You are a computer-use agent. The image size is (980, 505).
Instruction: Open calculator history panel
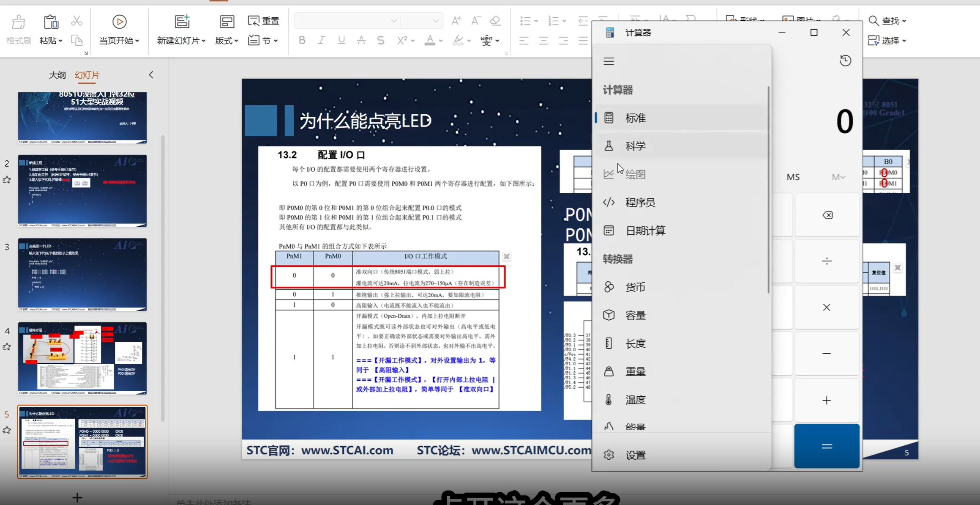coord(845,60)
